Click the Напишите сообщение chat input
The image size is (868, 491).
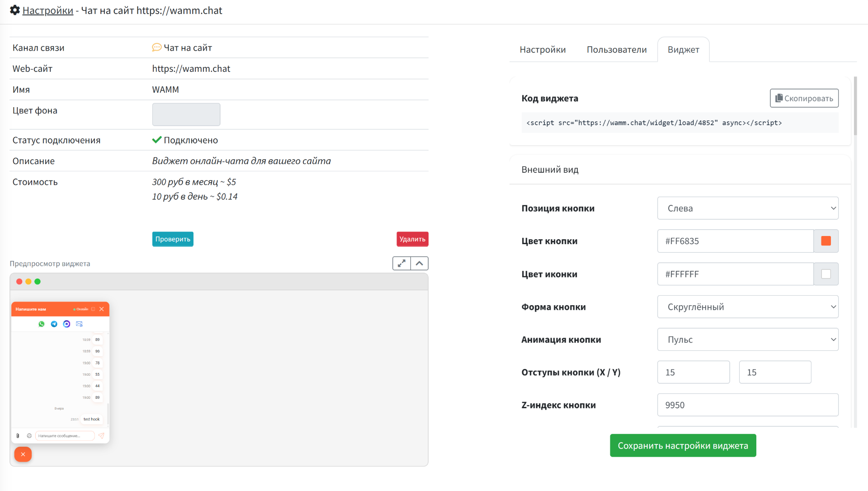coord(65,436)
